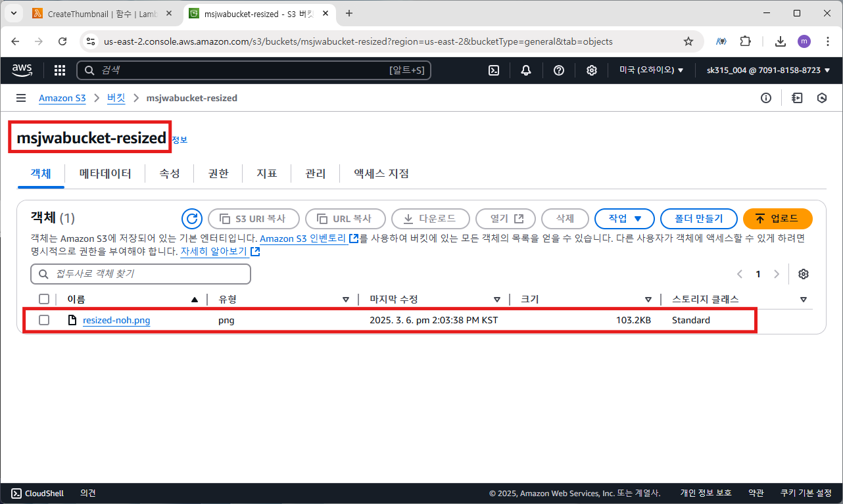Go to the previous objects page
The image size is (843, 504).
click(x=740, y=274)
